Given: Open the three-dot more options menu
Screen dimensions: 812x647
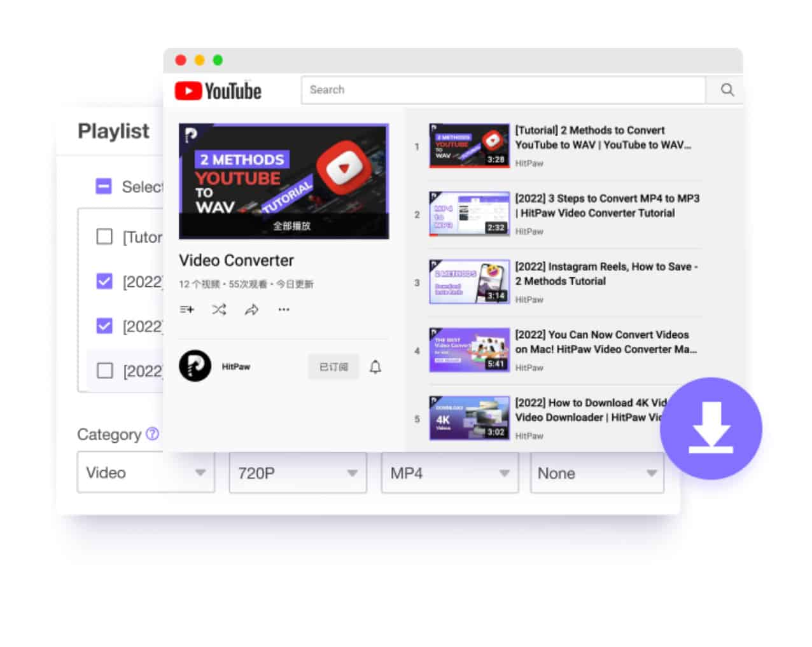Looking at the screenshot, I should [284, 310].
